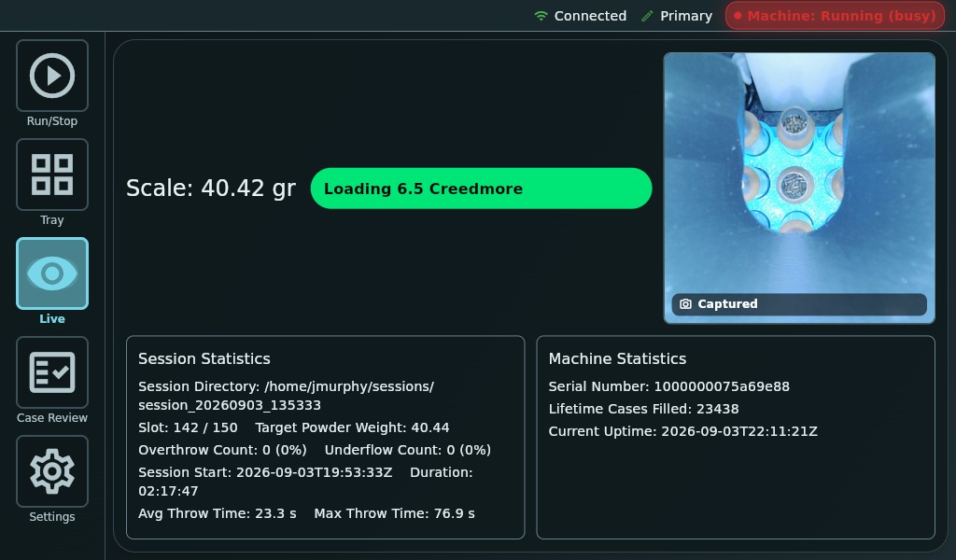Click the camera icon beside Captured
The height and width of the screenshot is (560, 956).
tap(685, 304)
